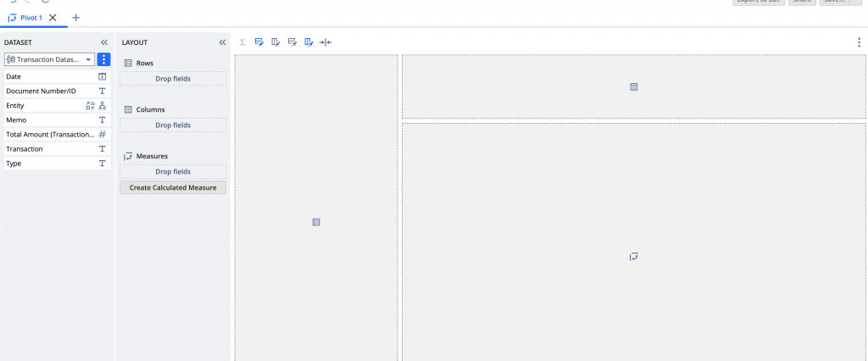
Task: Click the Rows label in Layout
Action: [145, 63]
